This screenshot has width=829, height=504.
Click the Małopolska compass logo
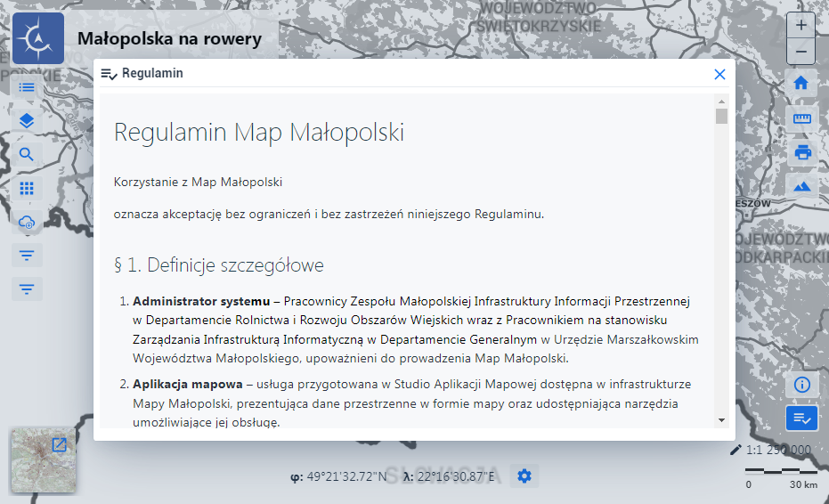[x=37, y=38]
